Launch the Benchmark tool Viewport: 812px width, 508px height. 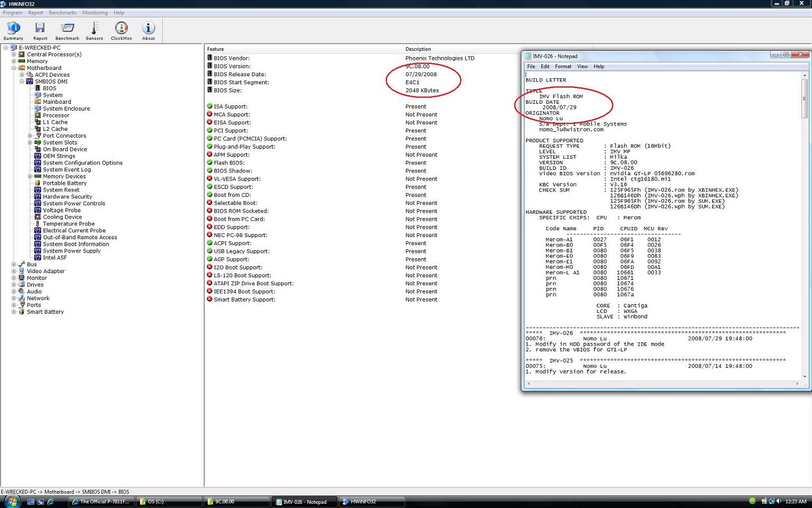pyautogui.click(x=67, y=31)
